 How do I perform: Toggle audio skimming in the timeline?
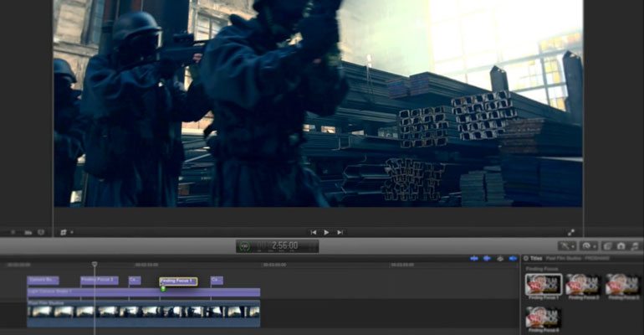pos(487,259)
